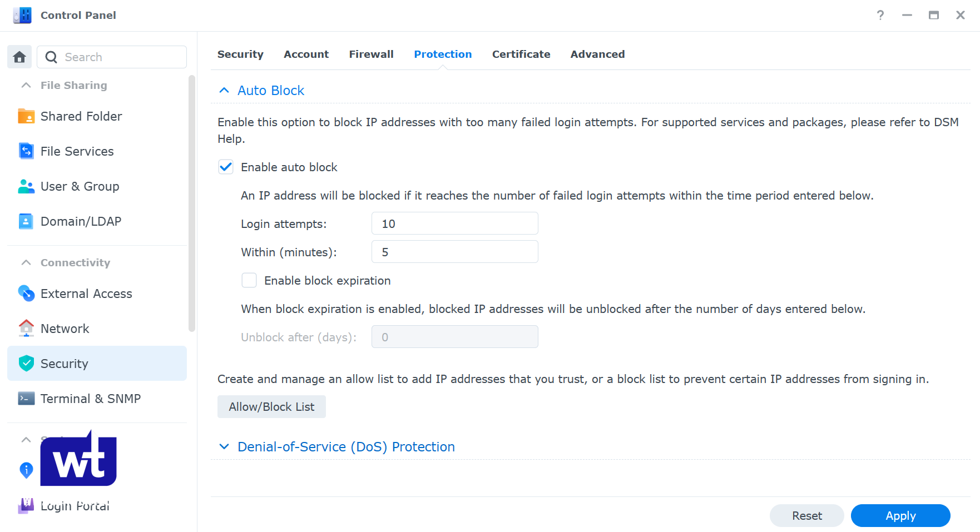Image resolution: width=980 pixels, height=532 pixels.
Task: Enable block expiration
Action: pos(249,280)
